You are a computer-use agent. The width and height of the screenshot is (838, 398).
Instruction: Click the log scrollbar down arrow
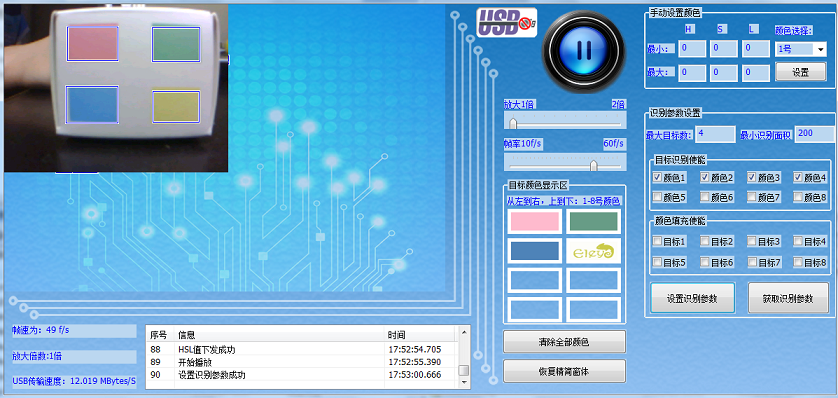(464, 383)
